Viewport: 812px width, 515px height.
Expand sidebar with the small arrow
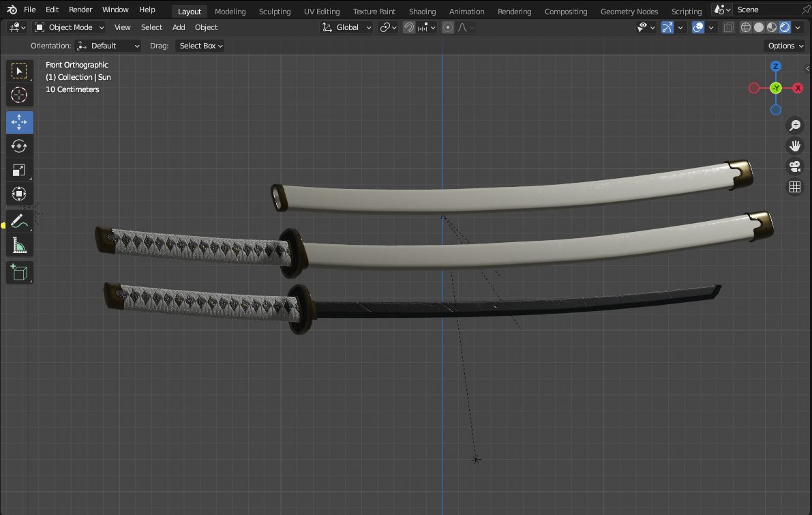[807, 68]
